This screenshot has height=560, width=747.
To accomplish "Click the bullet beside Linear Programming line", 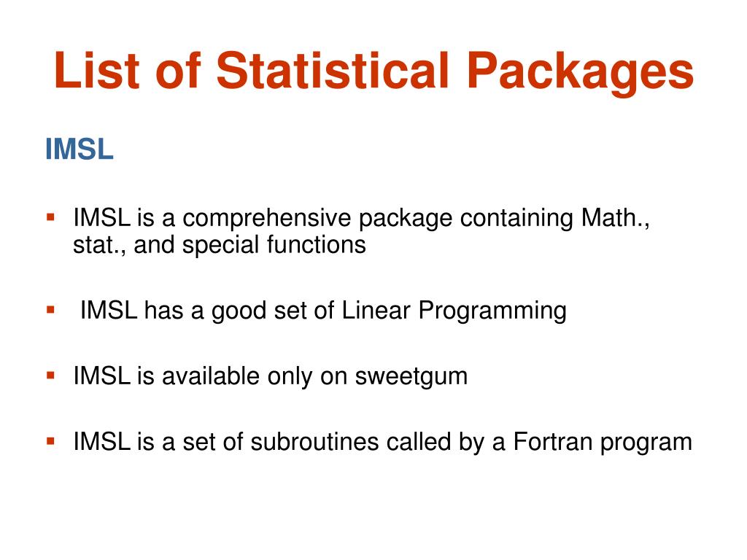I will click(50, 310).
